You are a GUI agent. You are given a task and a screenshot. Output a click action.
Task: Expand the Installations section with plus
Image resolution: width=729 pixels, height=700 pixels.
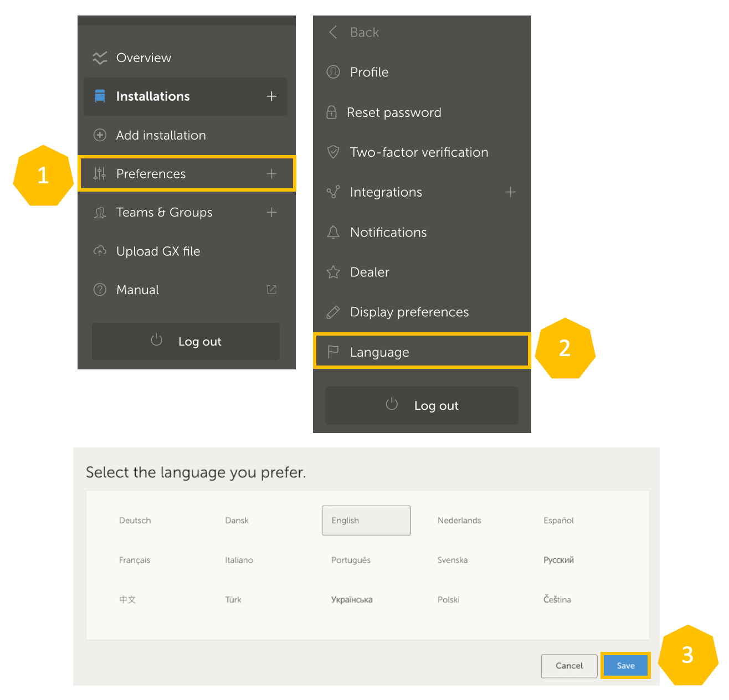(x=271, y=96)
